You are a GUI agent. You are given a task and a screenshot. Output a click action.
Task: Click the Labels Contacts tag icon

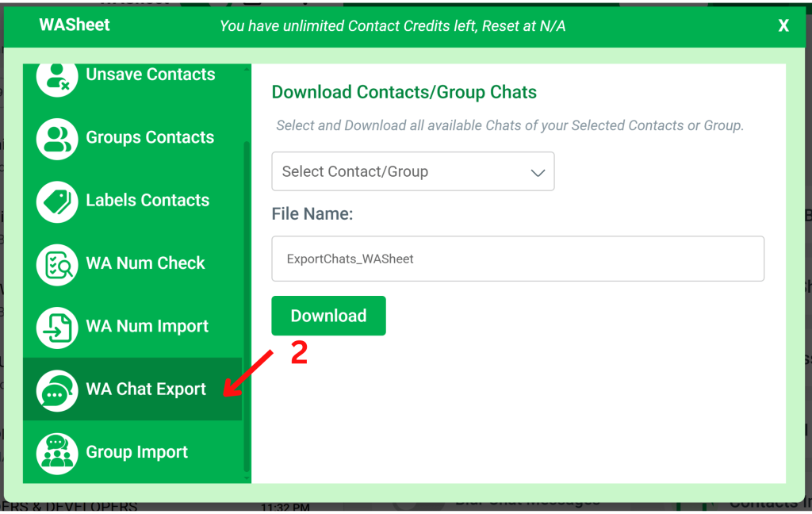click(x=57, y=202)
